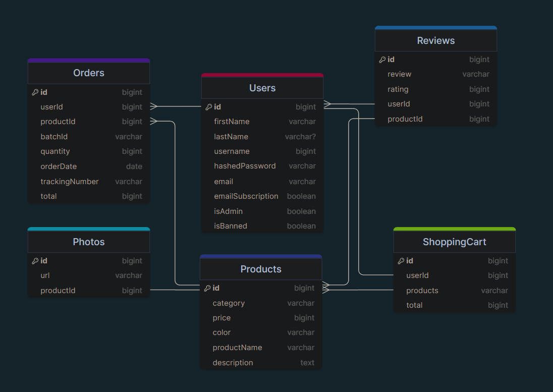
Task: Select the Products table header
Action: click(261, 269)
